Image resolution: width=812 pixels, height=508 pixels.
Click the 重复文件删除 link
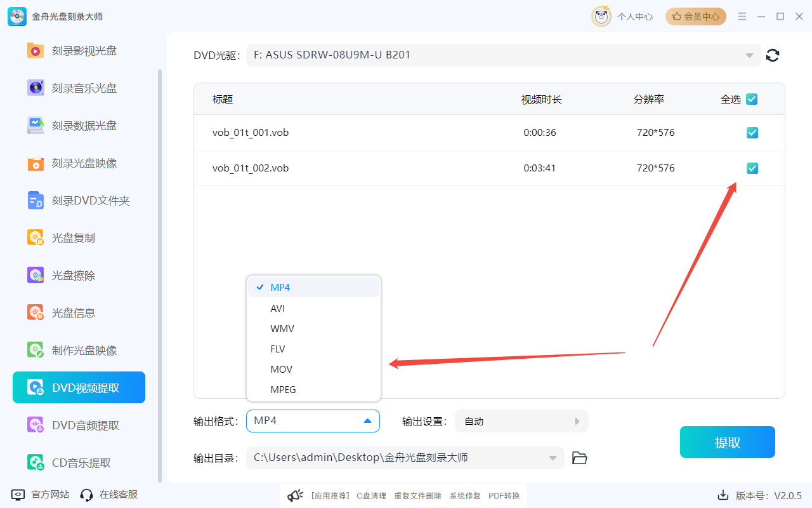point(417,496)
